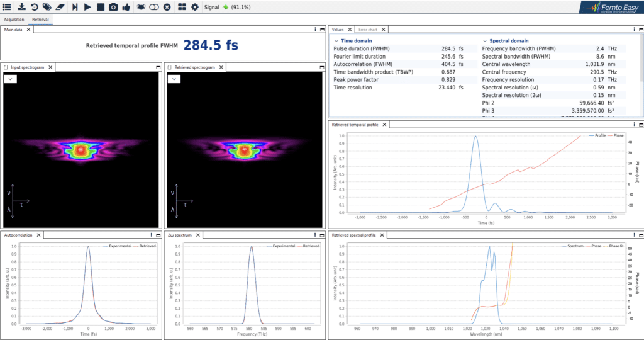The height and width of the screenshot is (340, 644).
Task: Click the green signal indicator diamond
Action: [x=226, y=7]
